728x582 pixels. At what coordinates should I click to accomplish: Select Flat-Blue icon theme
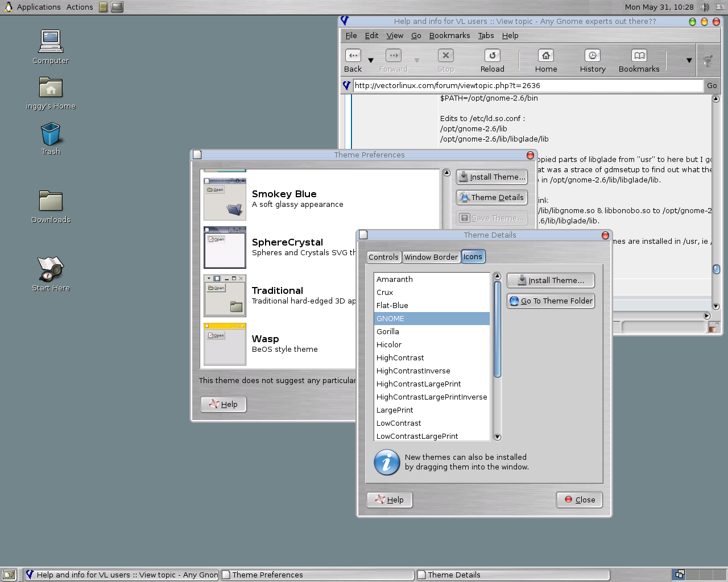(x=432, y=305)
